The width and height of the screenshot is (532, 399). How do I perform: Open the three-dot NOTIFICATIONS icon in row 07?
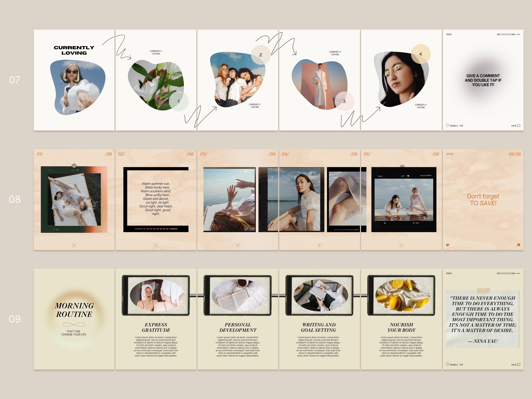(x=518, y=34)
